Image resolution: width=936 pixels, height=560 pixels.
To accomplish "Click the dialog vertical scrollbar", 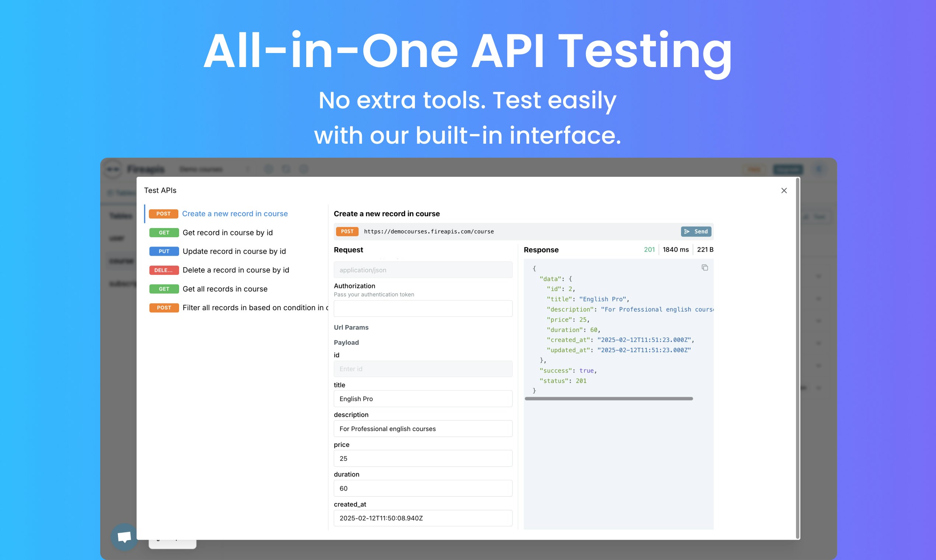I will 797,358.
